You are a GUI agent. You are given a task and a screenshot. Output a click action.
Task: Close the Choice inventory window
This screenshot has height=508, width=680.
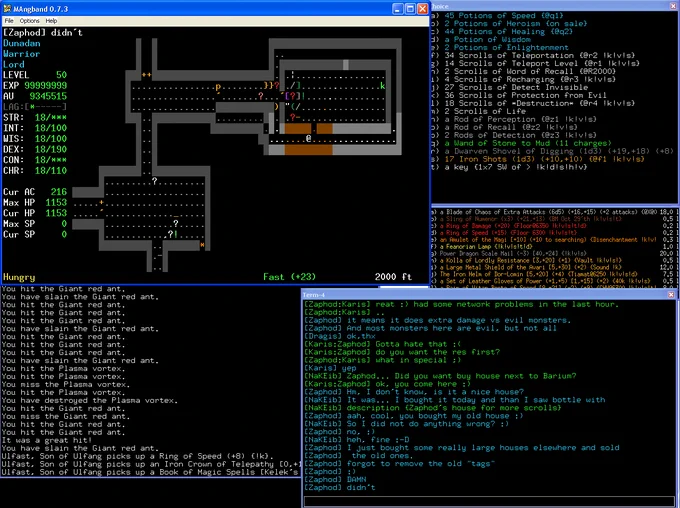click(x=673, y=6)
